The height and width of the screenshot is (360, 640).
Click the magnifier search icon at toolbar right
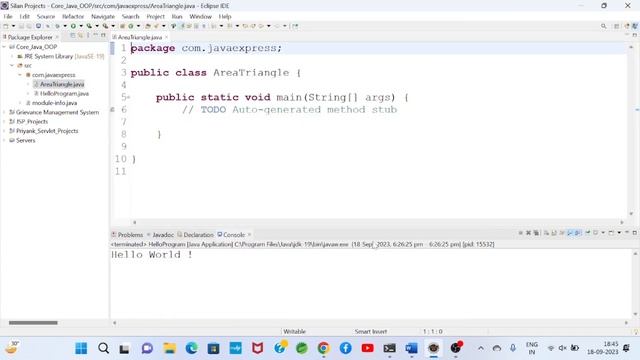click(604, 26)
